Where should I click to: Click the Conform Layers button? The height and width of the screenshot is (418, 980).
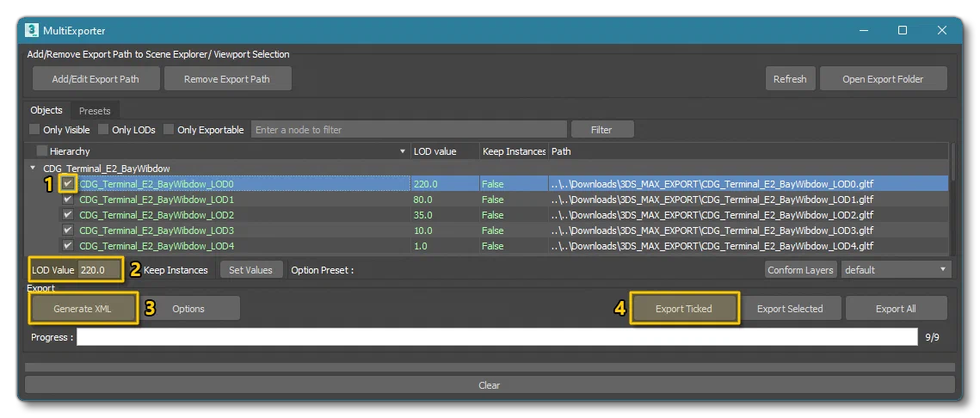[801, 270]
